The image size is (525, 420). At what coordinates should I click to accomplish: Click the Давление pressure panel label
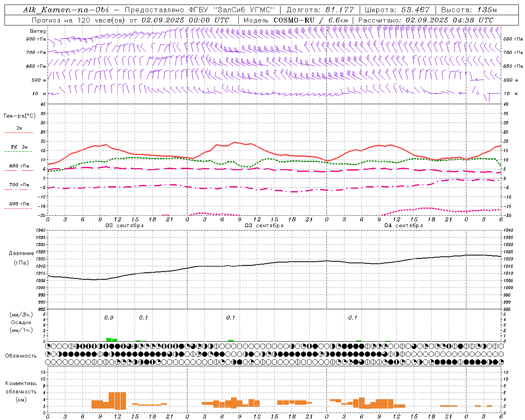(x=21, y=253)
